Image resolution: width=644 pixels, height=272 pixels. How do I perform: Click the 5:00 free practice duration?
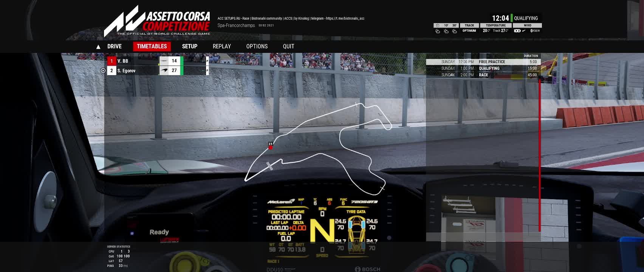click(533, 62)
